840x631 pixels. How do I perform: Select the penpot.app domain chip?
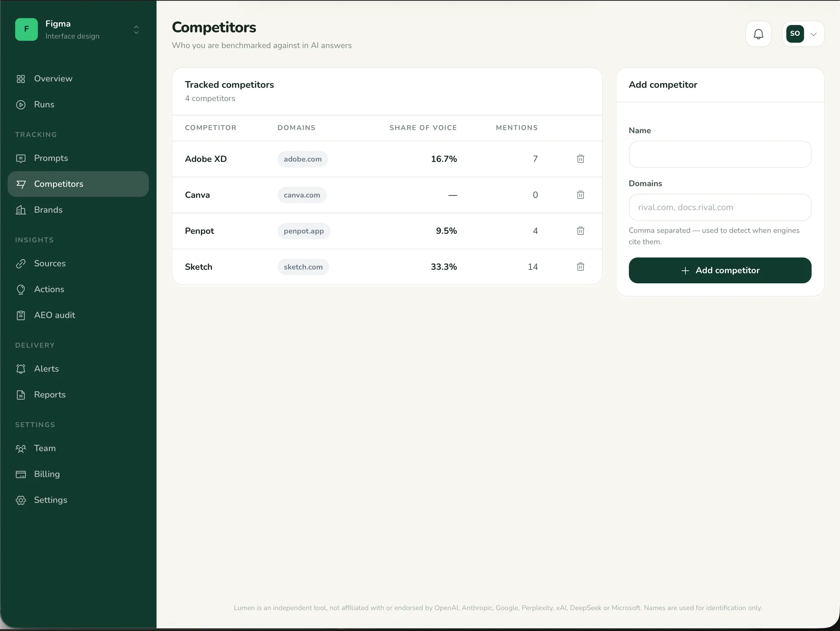pos(304,231)
